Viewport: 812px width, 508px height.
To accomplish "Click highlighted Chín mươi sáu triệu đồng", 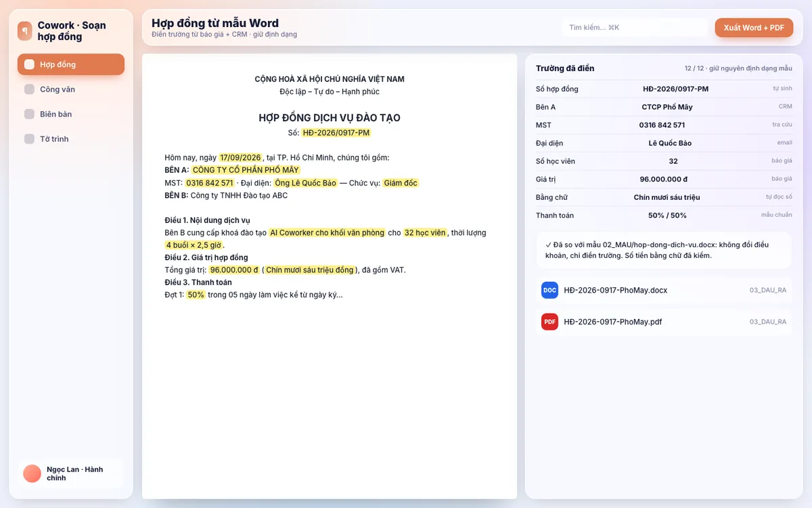I will coord(310,270).
